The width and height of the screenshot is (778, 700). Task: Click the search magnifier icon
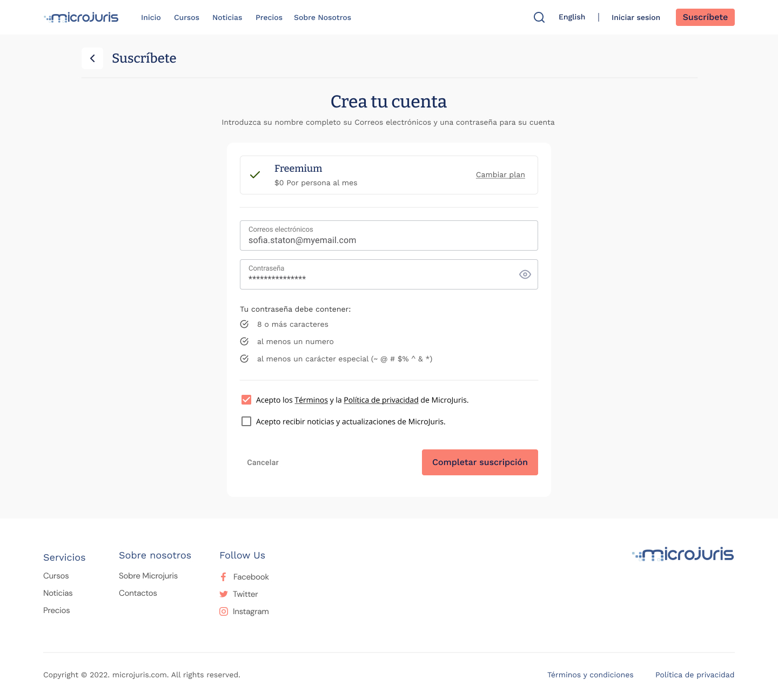tap(539, 17)
